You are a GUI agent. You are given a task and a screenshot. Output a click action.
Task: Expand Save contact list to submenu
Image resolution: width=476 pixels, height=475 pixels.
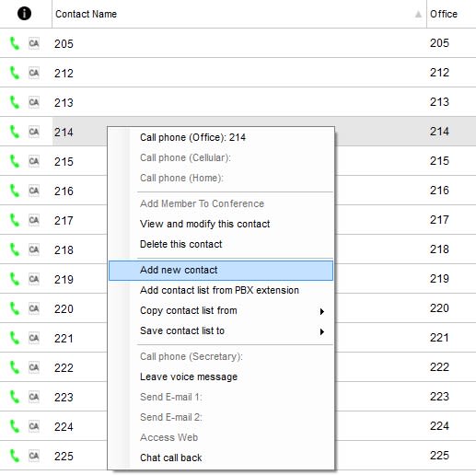pos(221,330)
